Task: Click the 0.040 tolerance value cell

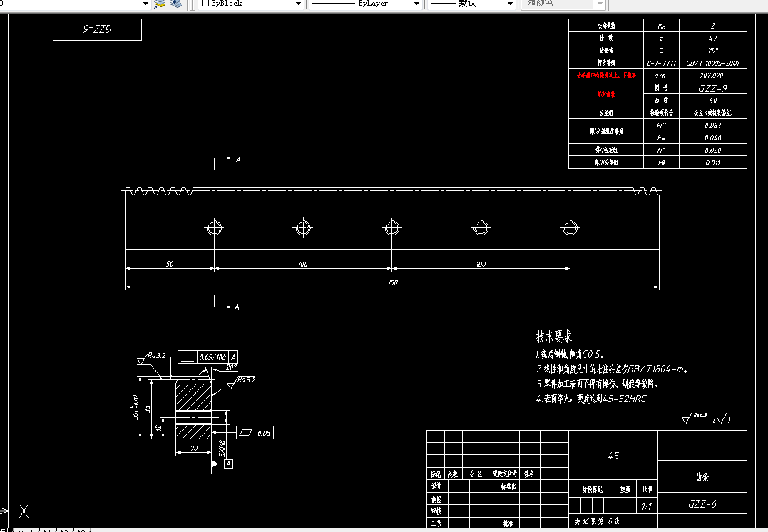Action: [x=712, y=138]
